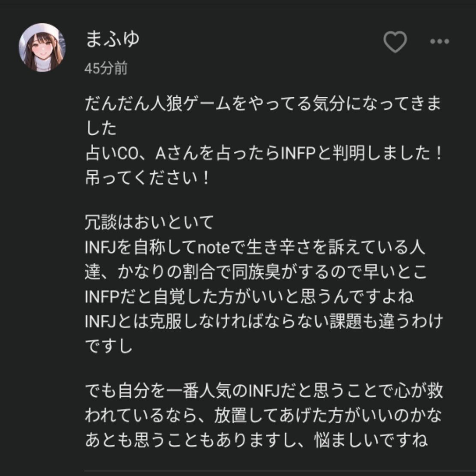The image size is (476, 476).
Task: Click the line INFPだと自覚した方がいい
Action: tap(249, 296)
